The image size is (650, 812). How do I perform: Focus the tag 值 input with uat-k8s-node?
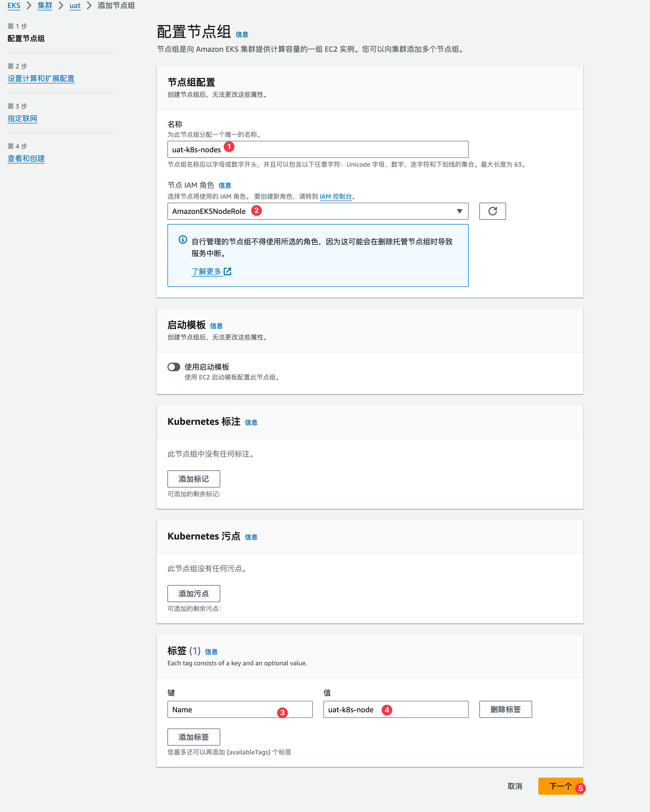(396, 709)
